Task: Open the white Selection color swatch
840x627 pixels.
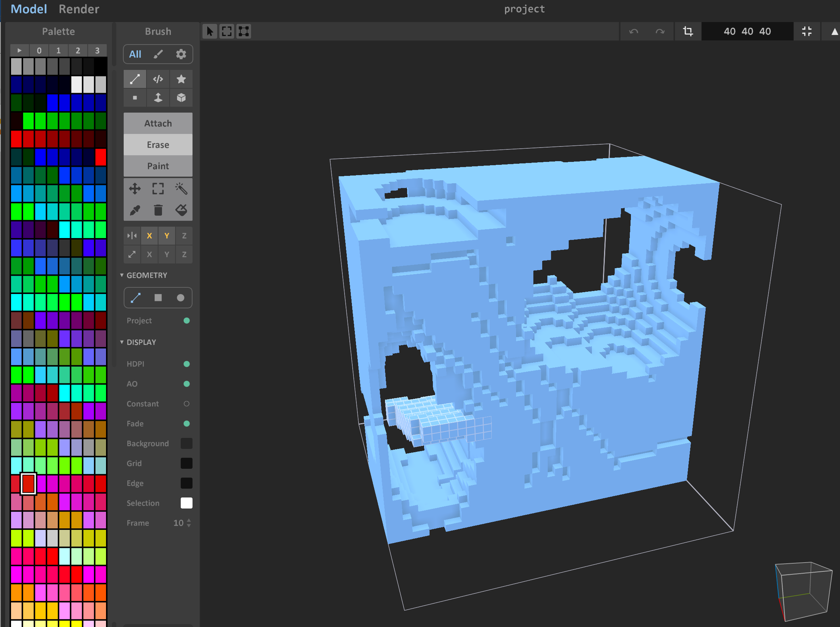Action: tap(186, 503)
